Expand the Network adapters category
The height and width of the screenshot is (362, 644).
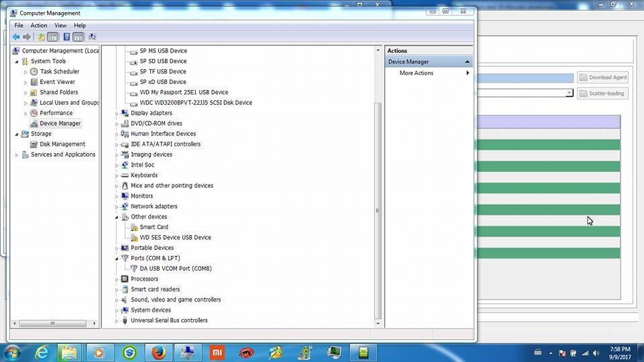click(117, 207)
